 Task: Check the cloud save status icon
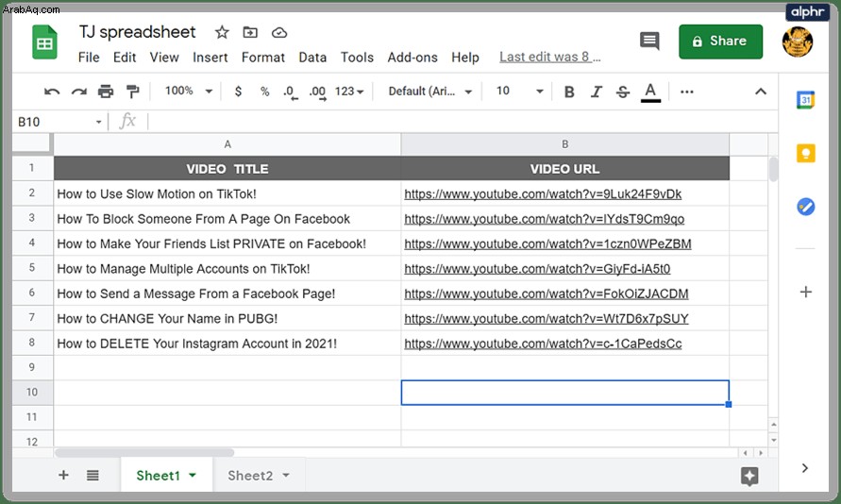coord(278,33)
